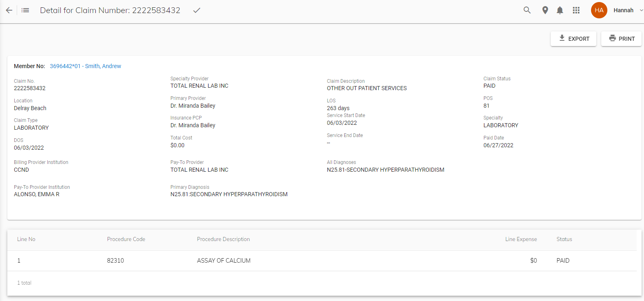Select claim number 2222583432 value in details
This screenshot has height=301, width=644.
point(30,88)
